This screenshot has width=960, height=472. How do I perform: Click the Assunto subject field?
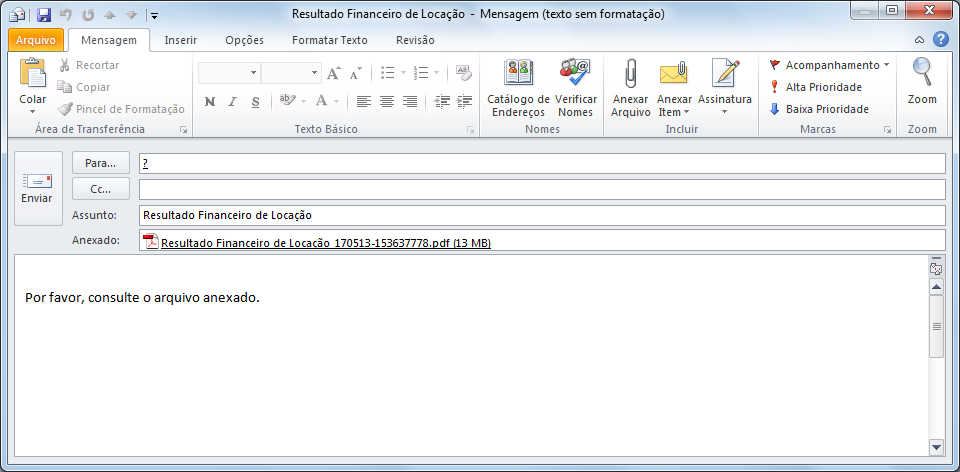pyautogui.click(x=542, y=215)
